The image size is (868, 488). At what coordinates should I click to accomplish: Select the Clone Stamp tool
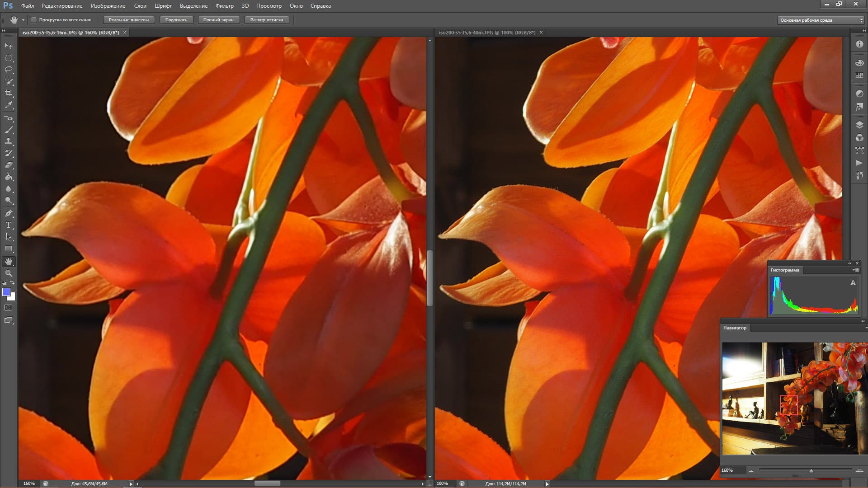point(9,141)
